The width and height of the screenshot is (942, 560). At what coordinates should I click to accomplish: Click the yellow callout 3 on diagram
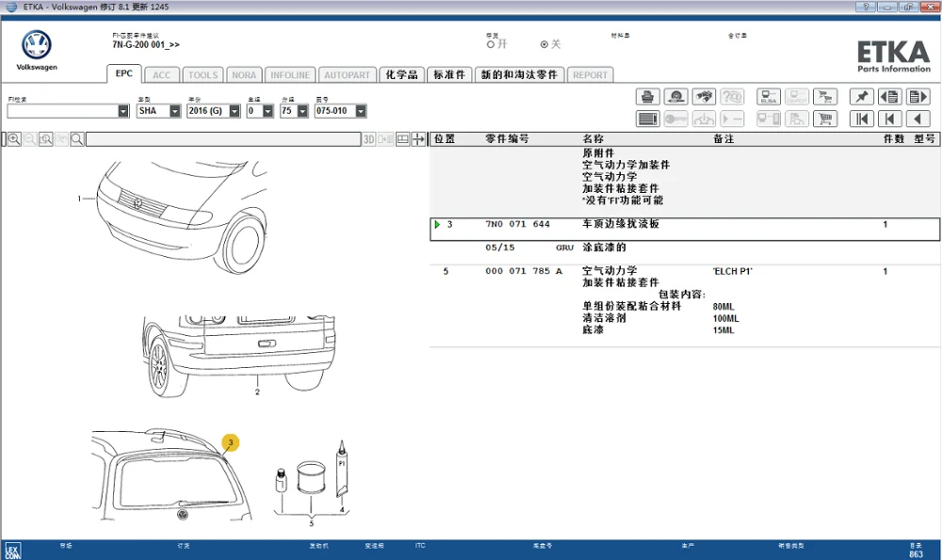point(231,443)
